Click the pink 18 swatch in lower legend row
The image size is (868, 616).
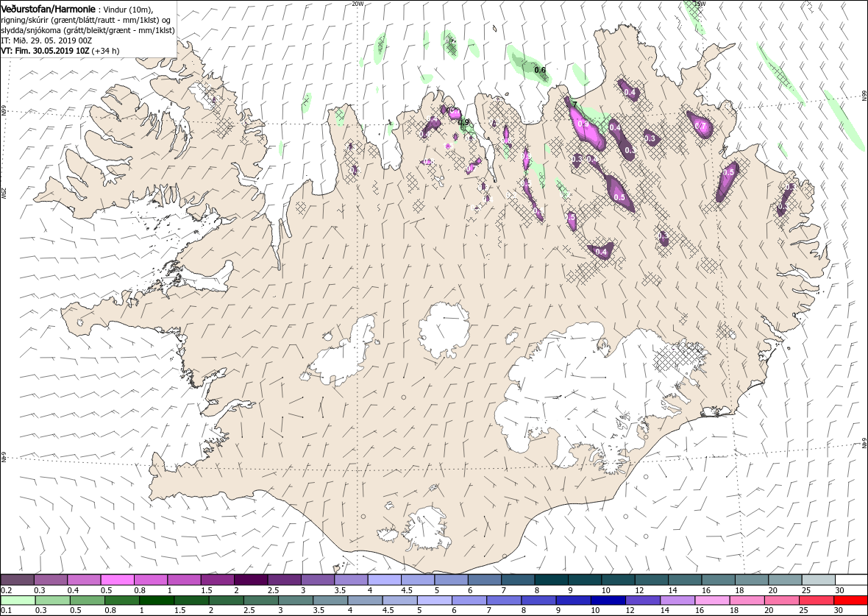(x=747, y=601)
